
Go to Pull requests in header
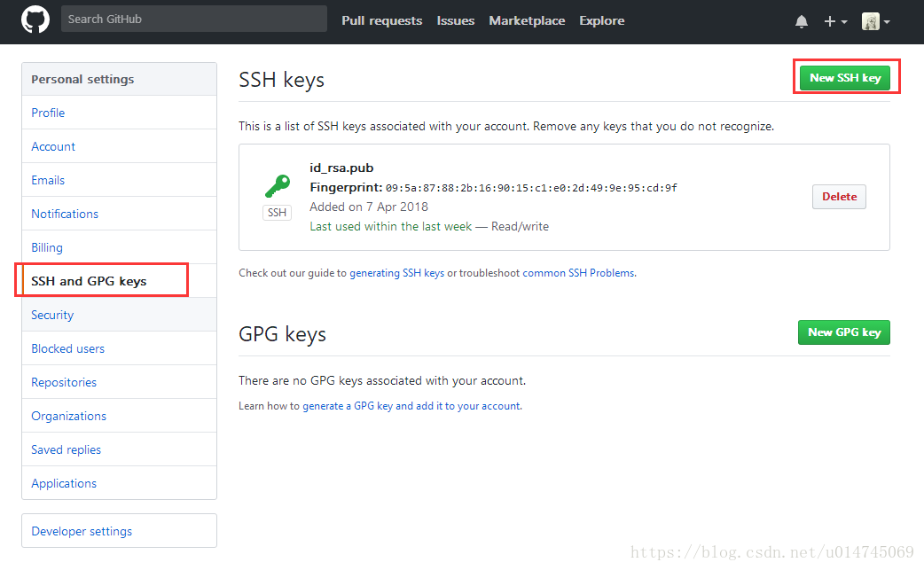[382, 20]
